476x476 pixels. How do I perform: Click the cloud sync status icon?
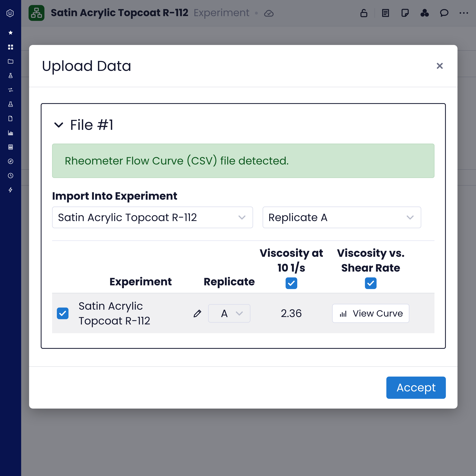(269, 13)
